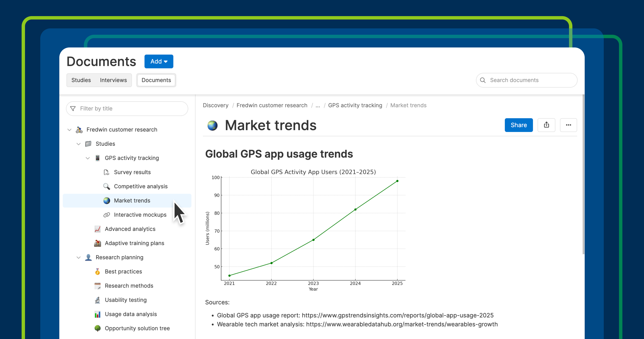The height and width of the screenshot is (339, 644).
Task: Open GPS activity tracking breadcrumb link
Action: [x=355, y=105]
